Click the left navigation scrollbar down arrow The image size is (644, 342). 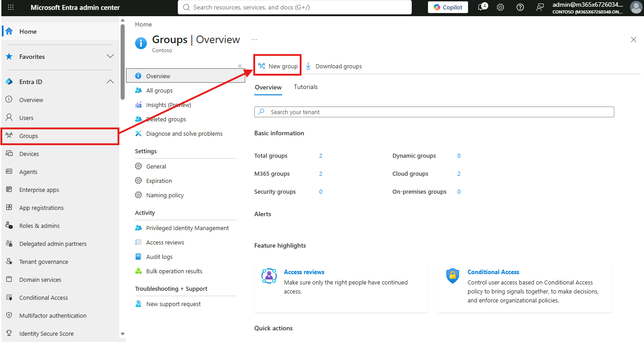[122, 334]
